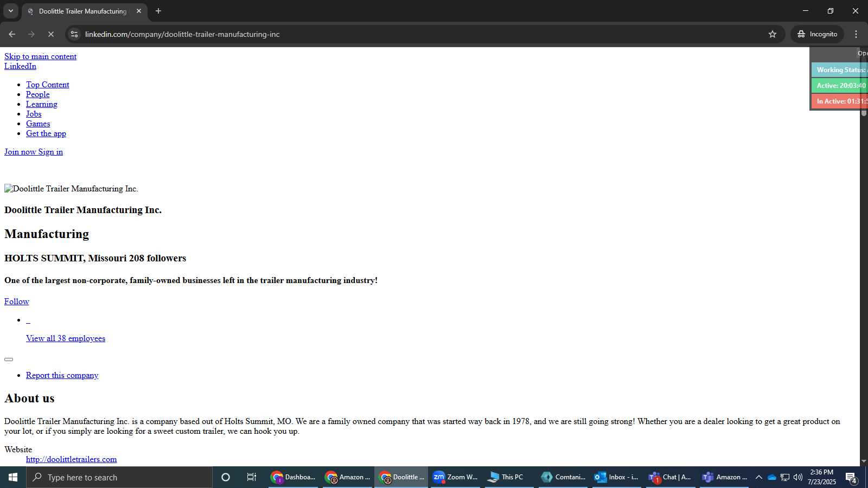Viewport: 868px width, 488px height.
Task: Open the notification center icon
Action: pos(852,477)
